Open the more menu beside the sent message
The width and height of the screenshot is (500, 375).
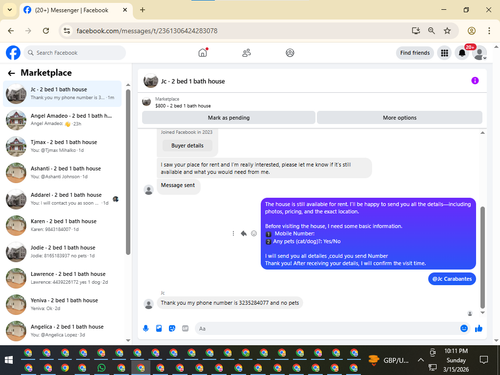pyautogui.click(x=233, y=233)
